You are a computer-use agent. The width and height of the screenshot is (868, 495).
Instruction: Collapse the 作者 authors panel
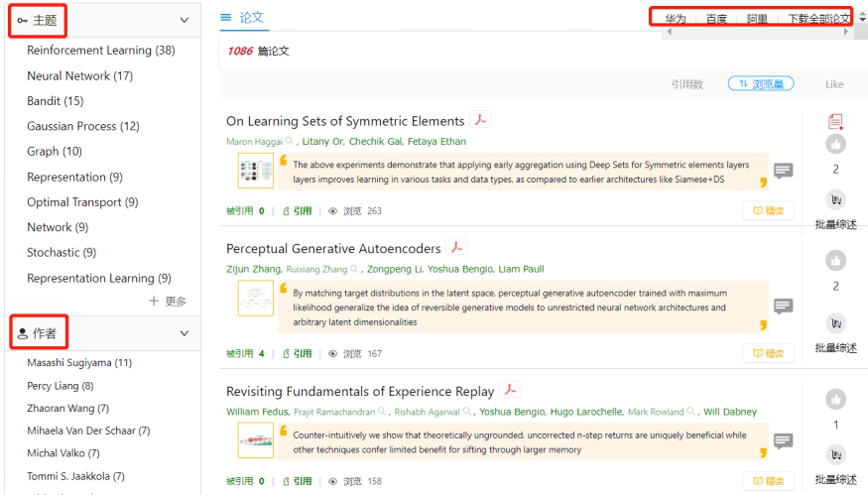184,333
